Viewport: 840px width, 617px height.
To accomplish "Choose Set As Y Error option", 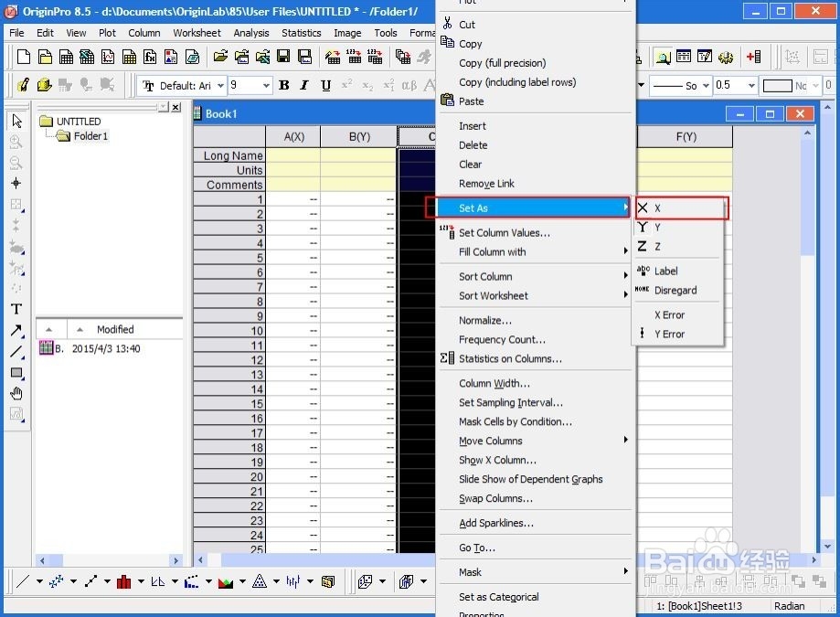I will coord(678,335).
